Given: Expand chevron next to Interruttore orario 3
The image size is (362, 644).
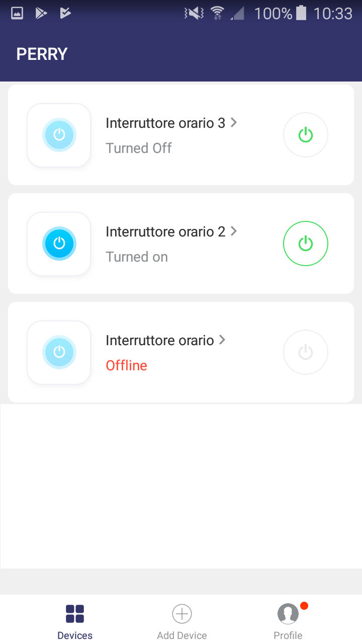Looking at the screenshot, I should point(234,122).
